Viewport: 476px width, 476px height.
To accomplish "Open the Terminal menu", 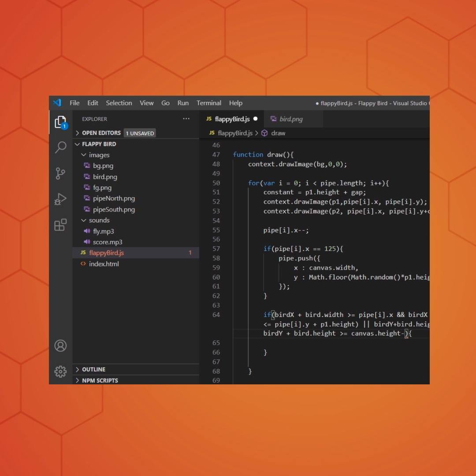I will [x=209, y=103].
